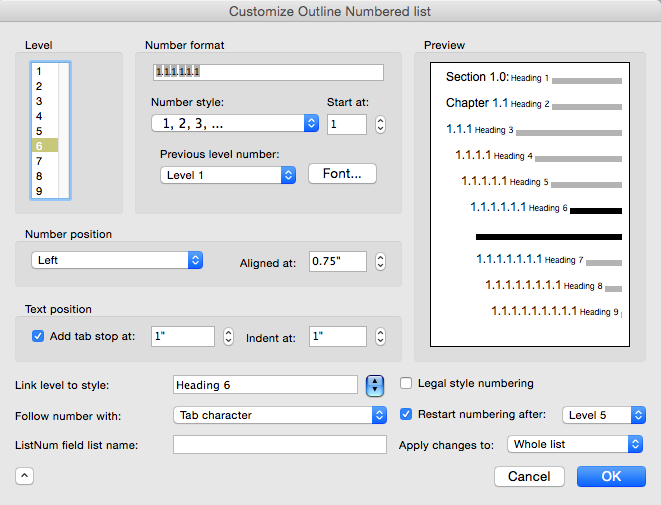Confirm with the OK button
The width and height of the screenshot is (661, 505).
click(611, 476)
